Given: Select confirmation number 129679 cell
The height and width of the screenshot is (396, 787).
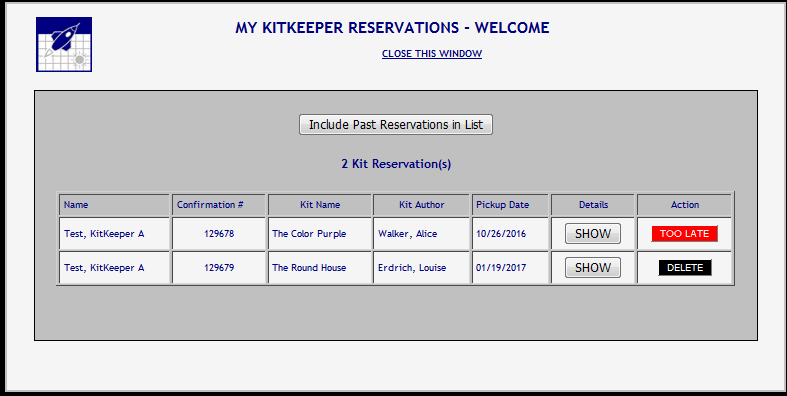Looking at the screenshot, I should tap(218, 268).
